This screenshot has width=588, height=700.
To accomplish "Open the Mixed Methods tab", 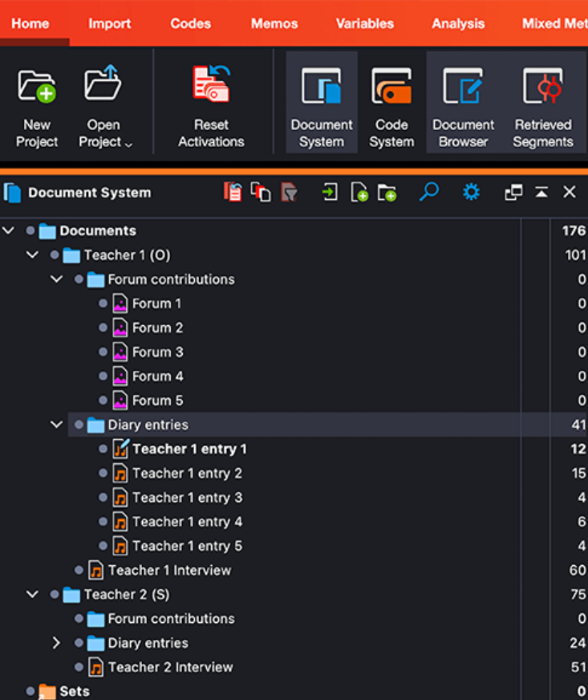I will [x=554, y=23].
